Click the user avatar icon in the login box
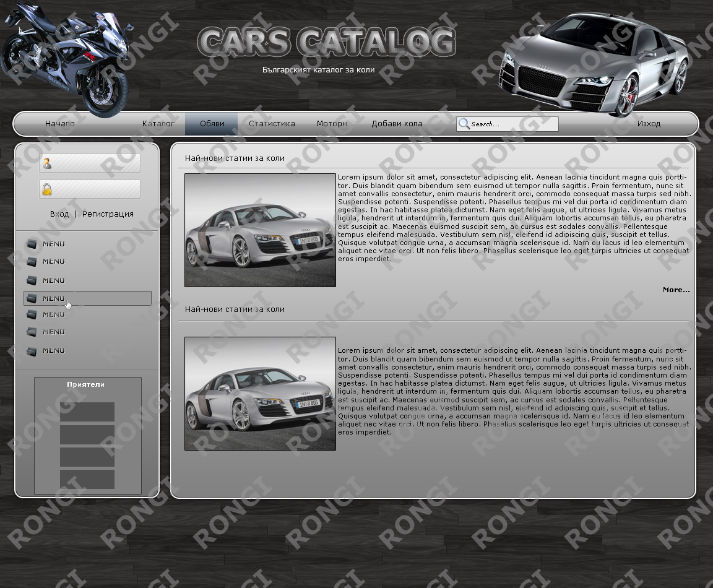The height and width of the screenshot is (588, 713). (x=47, y=163)
